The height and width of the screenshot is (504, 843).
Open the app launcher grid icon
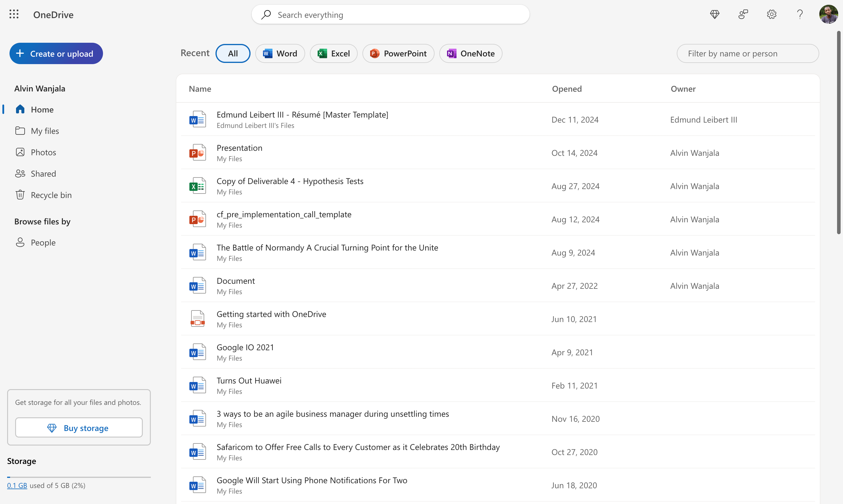pyautogui.click(x=14, y=14)
